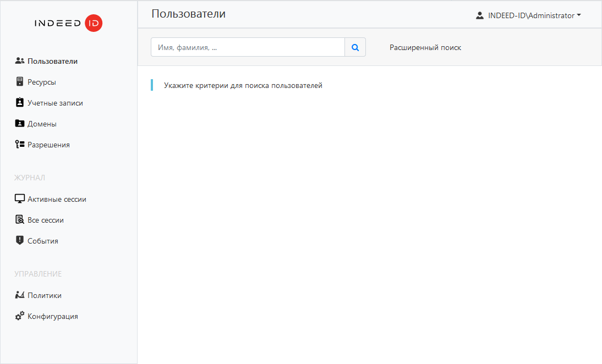The width and height of the screenshot is (602, 364).
Task: Click the folder icon beside Домены
Action: coord(20,124)
